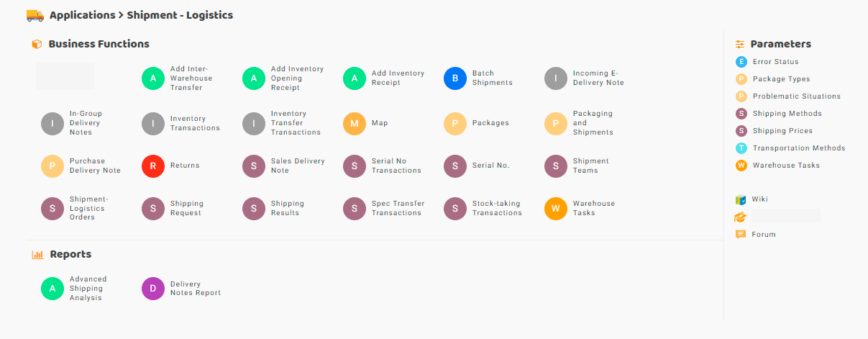The width and height of the screenshot is (868, 339).
Task: Open Batch Shipments blue B icon
Action: (x=455, y=78)
